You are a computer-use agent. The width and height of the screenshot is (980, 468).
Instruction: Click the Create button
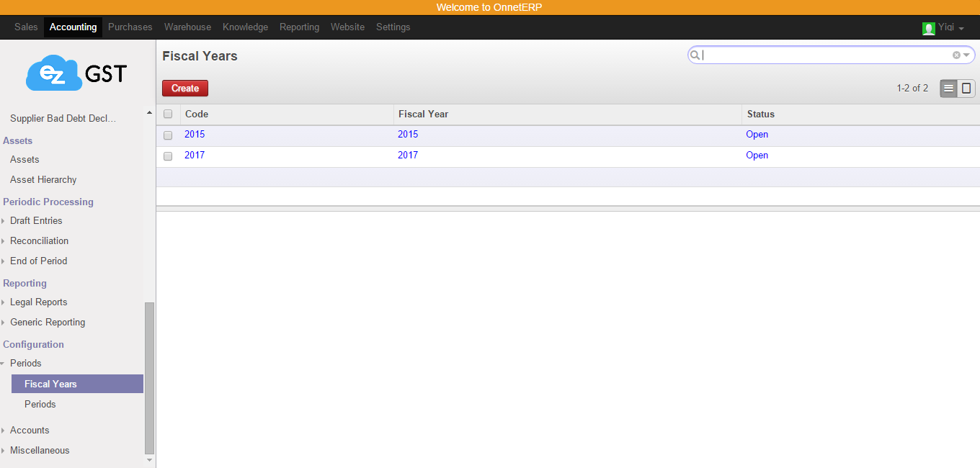click(184, 88)
